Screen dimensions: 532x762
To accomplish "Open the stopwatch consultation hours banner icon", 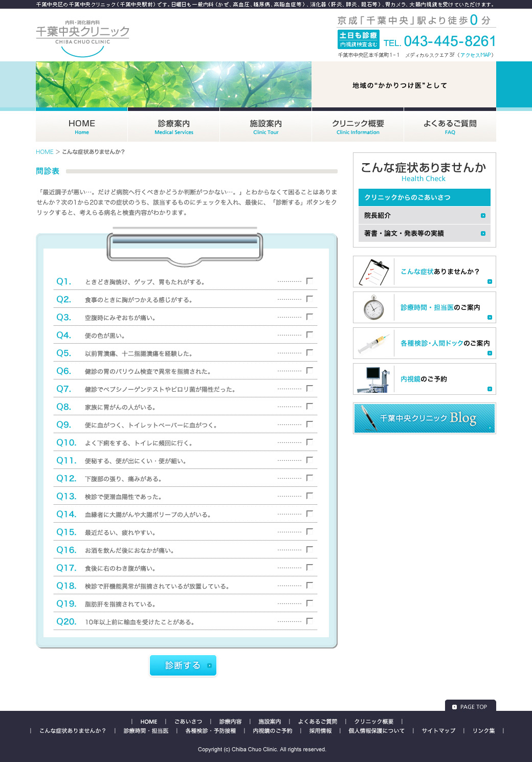I will [374, 307].
